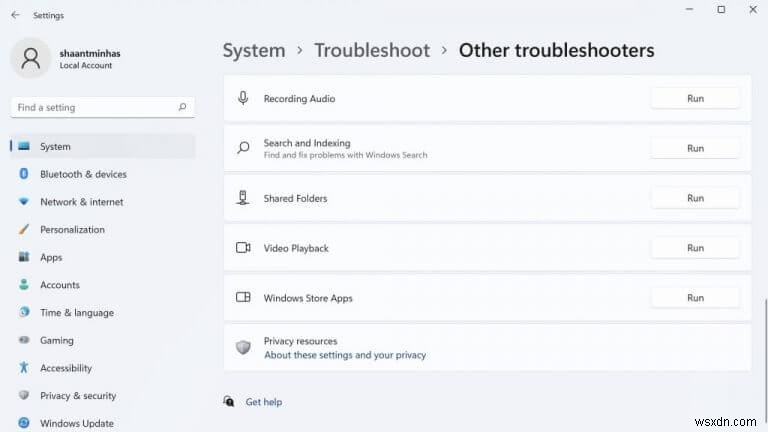Viewport: 768px width, 432px height.
Task: Click the back arrow in Settings title bar
Action: 15,15
